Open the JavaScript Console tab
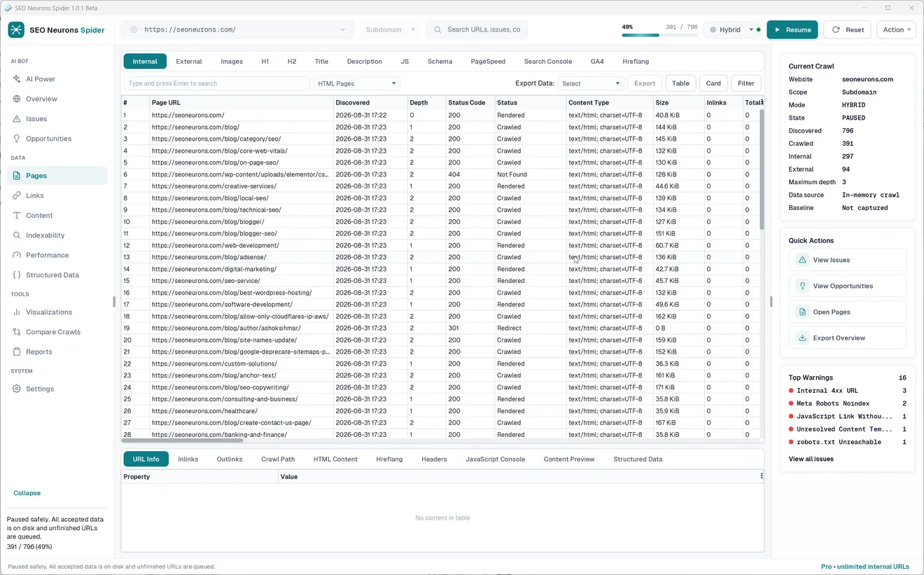Screen dimensions: 924x575 pyautogui.click(x=495, y=459)
